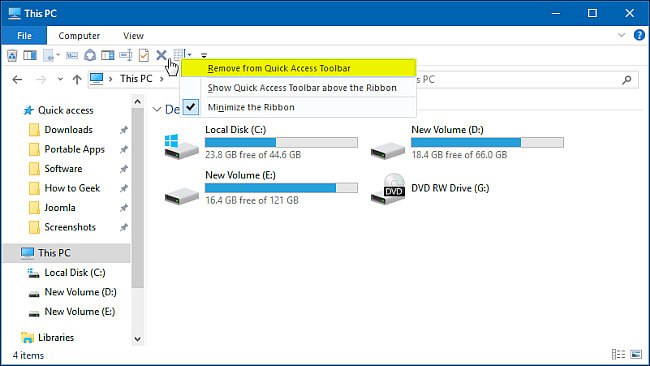Viewport: 650px width, 366px height.
Task: Open Screenshots folder in sidebar
Action: point(70,228)
